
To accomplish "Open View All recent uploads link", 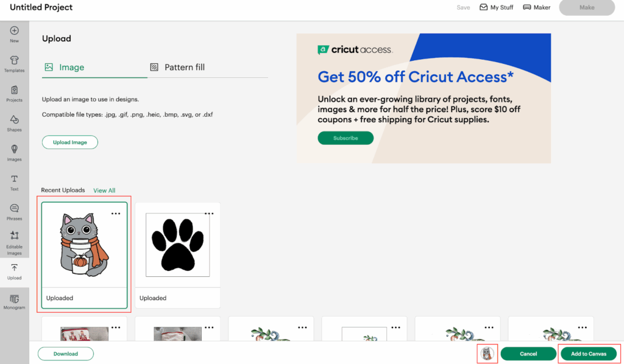I will [x=104, y=191].
